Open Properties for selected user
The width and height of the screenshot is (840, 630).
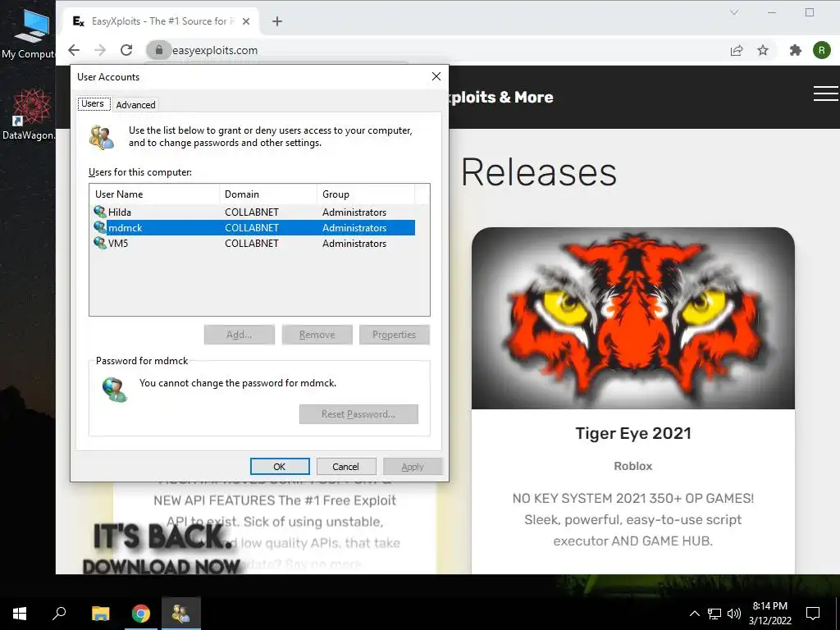click(x=395, y=335)
